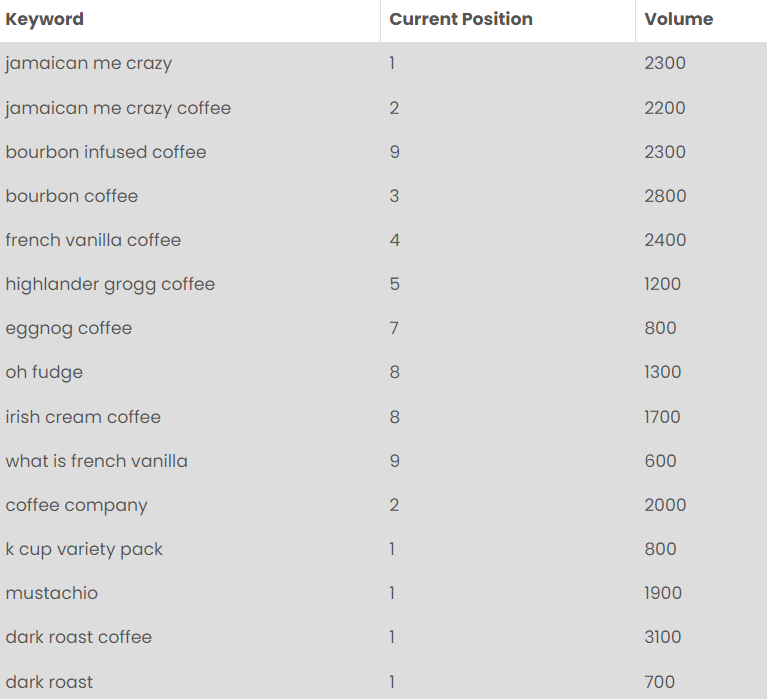Select the 'k cup variety pack' keyword
The height and width of the screenshot is (699, 767).
point(84,549)
